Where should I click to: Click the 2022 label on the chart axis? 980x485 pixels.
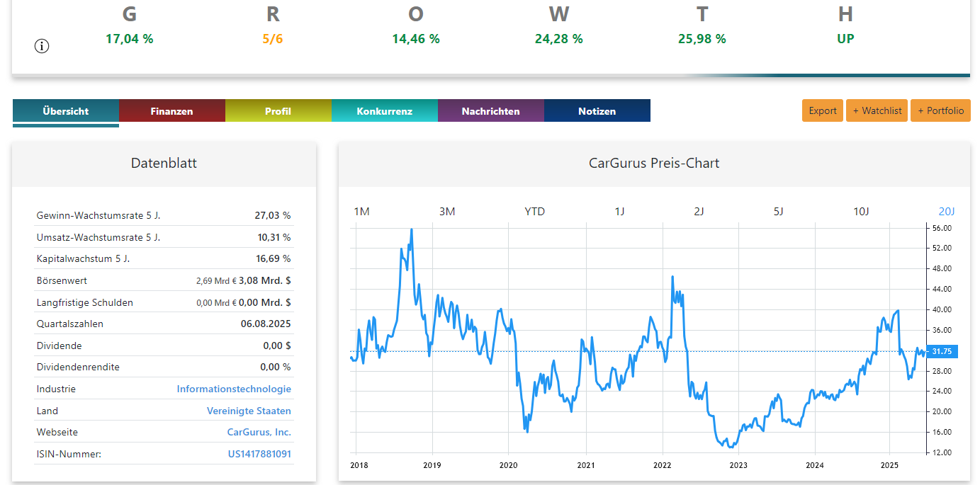[x=662, y=465]
